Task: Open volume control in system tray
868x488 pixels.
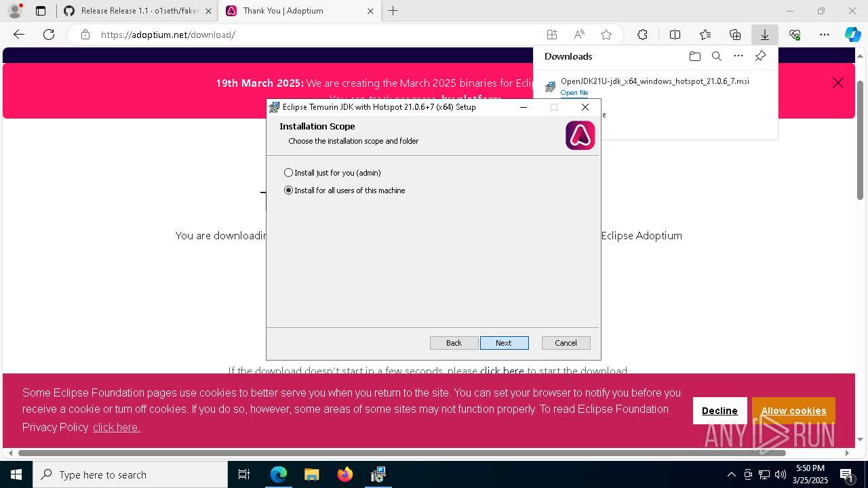Action: pos(780,474)
